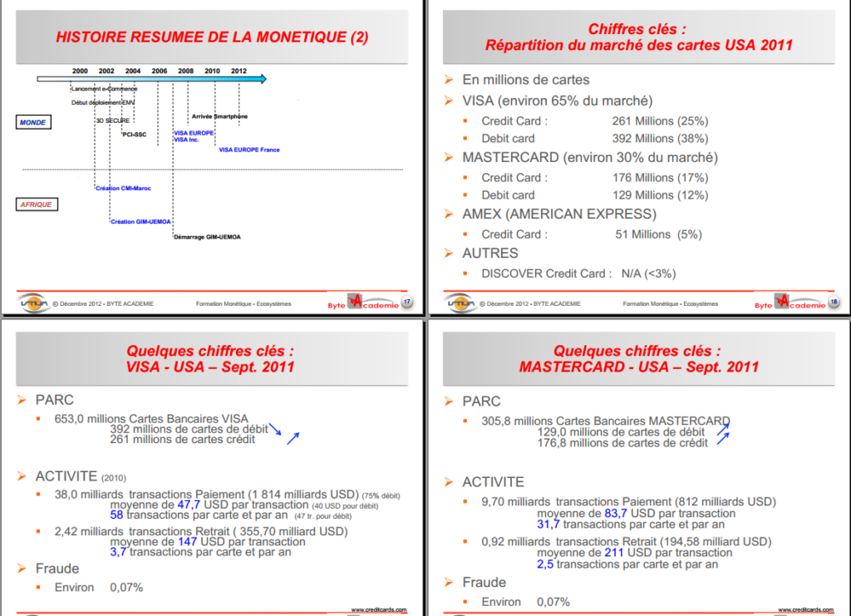Click the oval logo left of slide 18 footer
This screenshot has width=851, height=616.
tap(459, 303)
